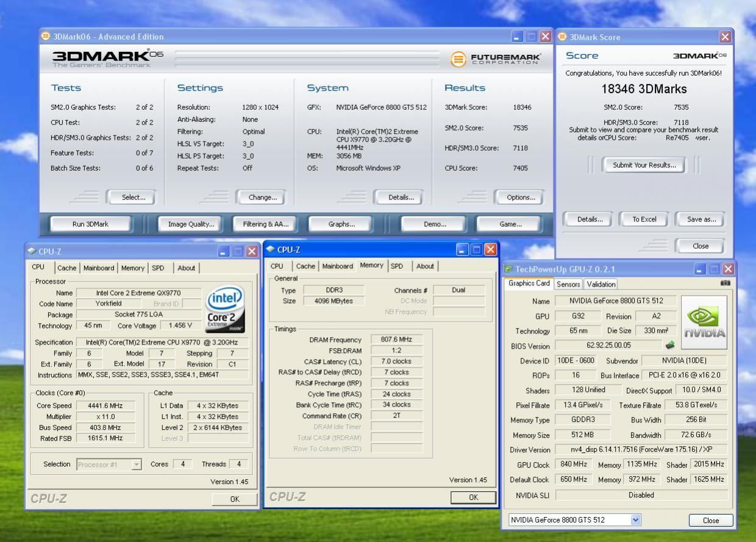The width and height of the screenshot is (756, 542).
Task: Open the Sensors tab in GPU-Z
Action: [x=568, y=284]
